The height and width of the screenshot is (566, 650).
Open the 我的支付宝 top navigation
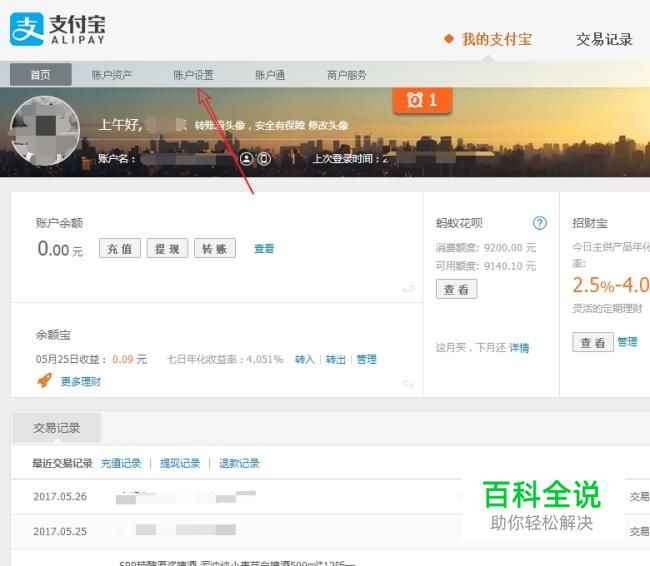click(x=497, y=39)
